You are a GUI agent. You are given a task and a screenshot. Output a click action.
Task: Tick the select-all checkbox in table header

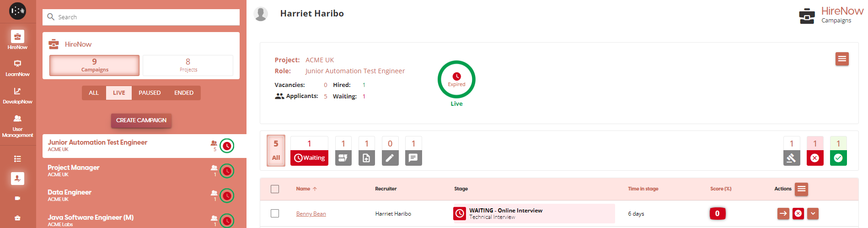[x=275, y=189]
